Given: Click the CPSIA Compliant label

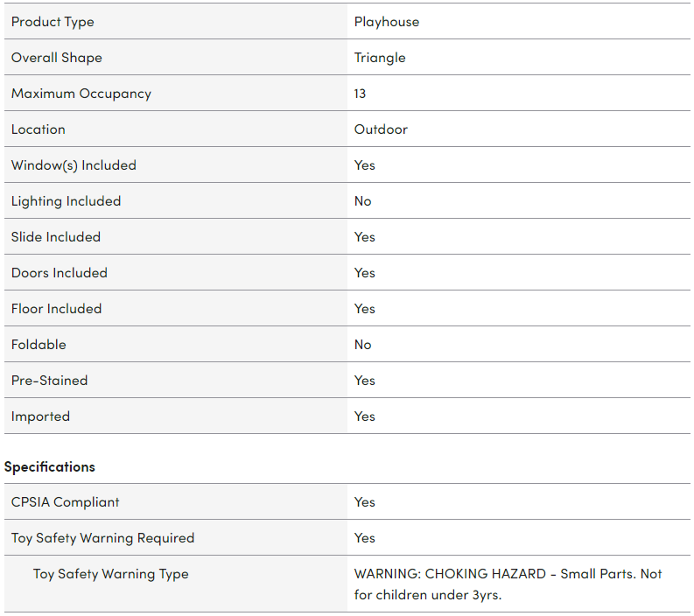Looking at the screenshot, I should pos(65,502).
